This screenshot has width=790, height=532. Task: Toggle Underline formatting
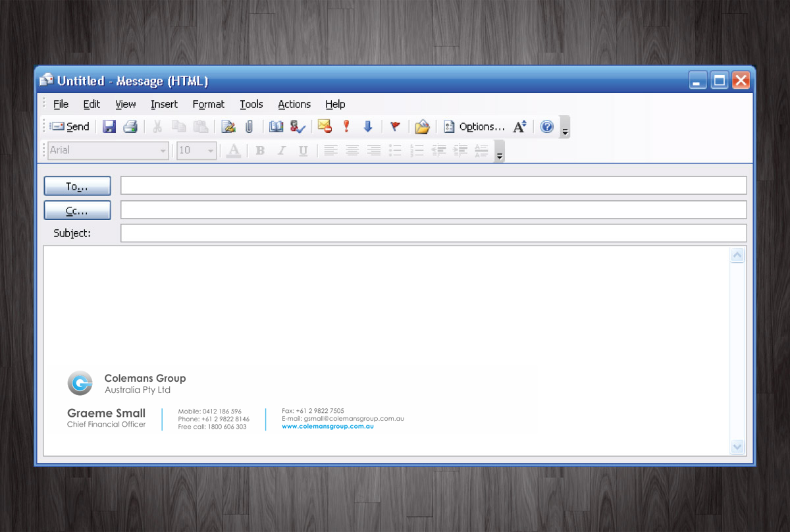tap(303, 151)
